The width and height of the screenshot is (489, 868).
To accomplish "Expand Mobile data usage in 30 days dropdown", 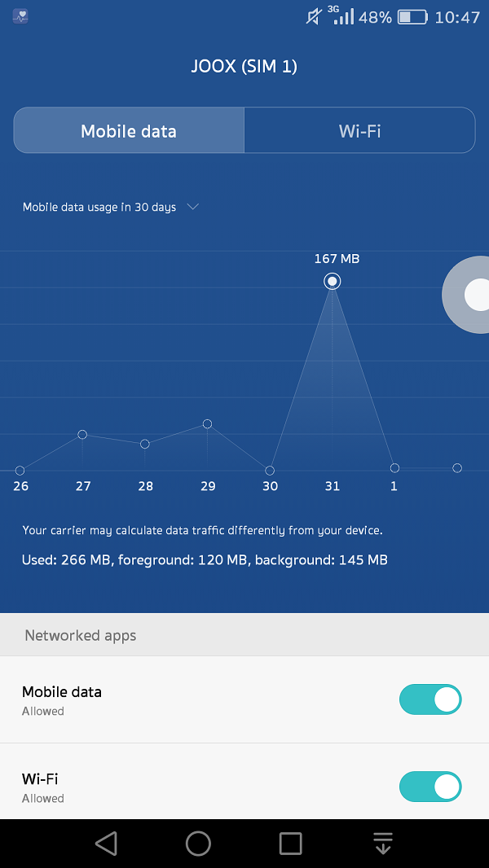I will (x=110, y=207).
